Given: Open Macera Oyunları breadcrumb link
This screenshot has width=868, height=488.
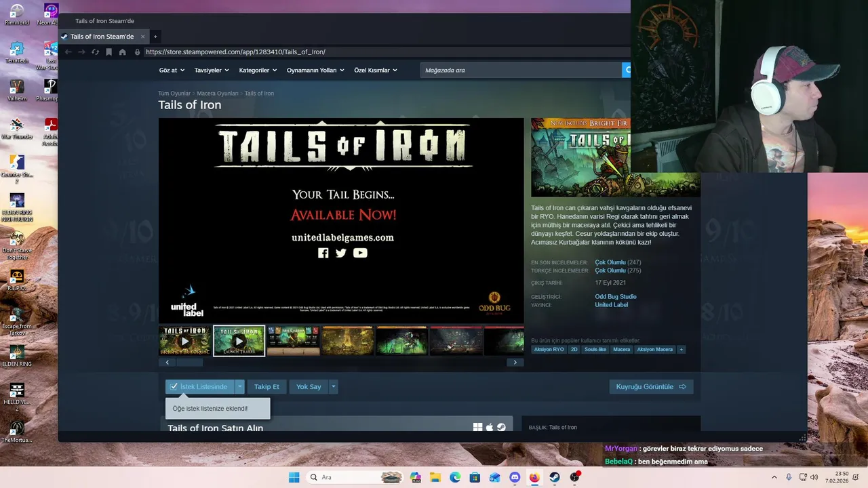Looking at the screenshot, I should click(x=218, y=93).
